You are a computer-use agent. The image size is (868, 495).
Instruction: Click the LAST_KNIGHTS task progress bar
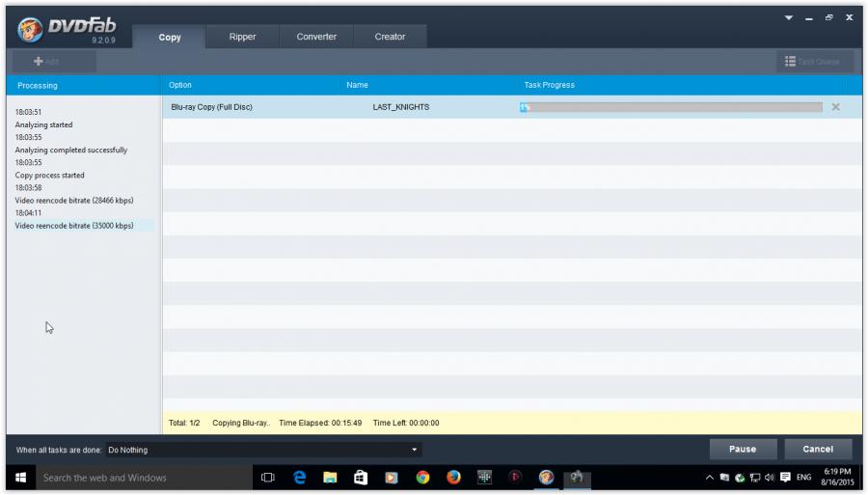click(671, 107)
